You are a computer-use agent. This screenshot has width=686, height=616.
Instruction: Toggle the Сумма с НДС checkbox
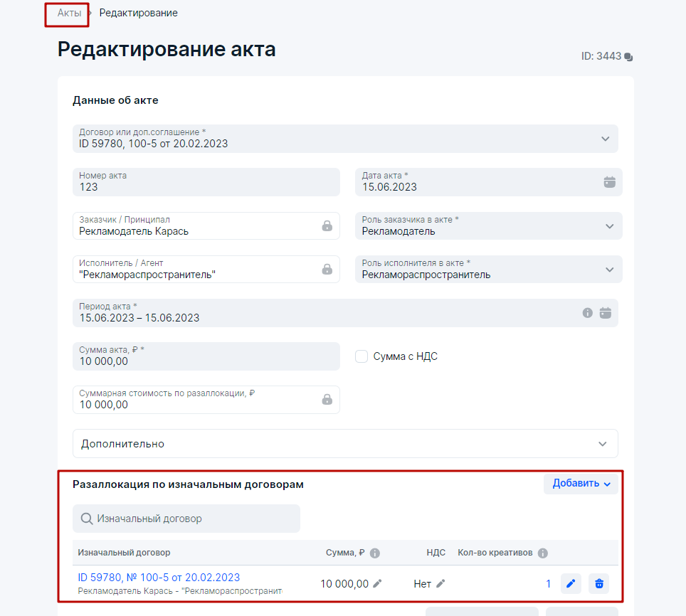[x=362, y=356]
